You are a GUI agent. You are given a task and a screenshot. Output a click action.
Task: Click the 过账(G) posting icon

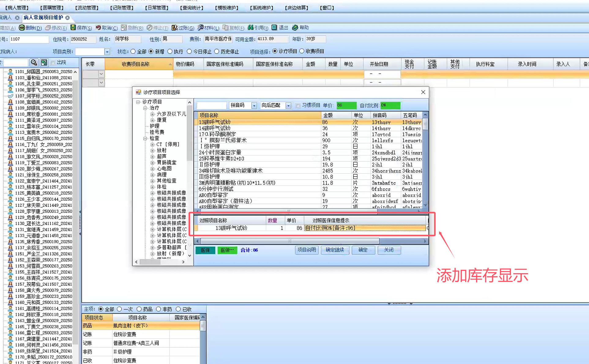(174, 28)
